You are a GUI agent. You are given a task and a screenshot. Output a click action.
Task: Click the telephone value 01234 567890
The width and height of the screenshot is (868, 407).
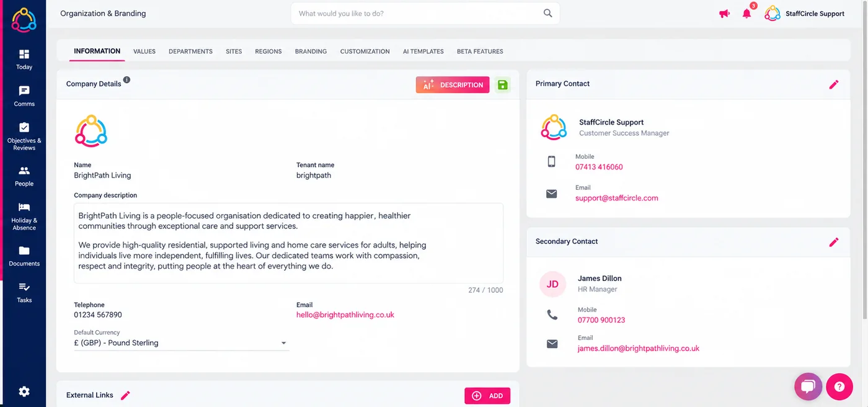(x=98, y=315)
